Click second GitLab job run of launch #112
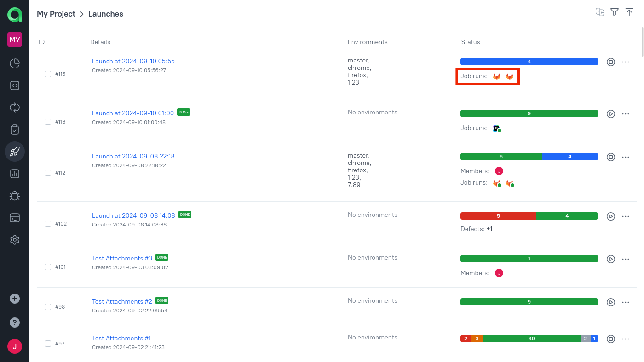 point(510,183)
